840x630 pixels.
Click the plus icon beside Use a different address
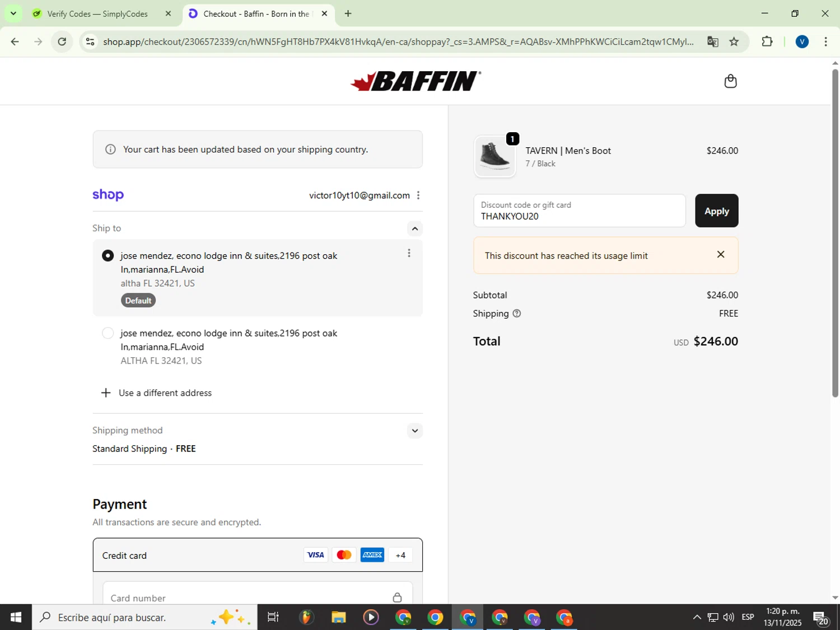tap(105, 393)
